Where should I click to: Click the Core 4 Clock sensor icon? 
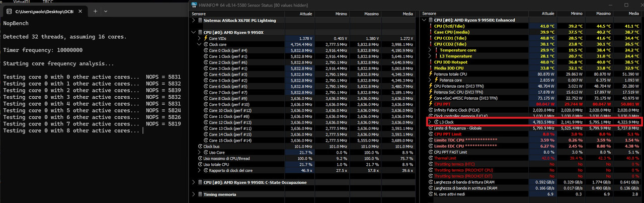click(205, 75)
